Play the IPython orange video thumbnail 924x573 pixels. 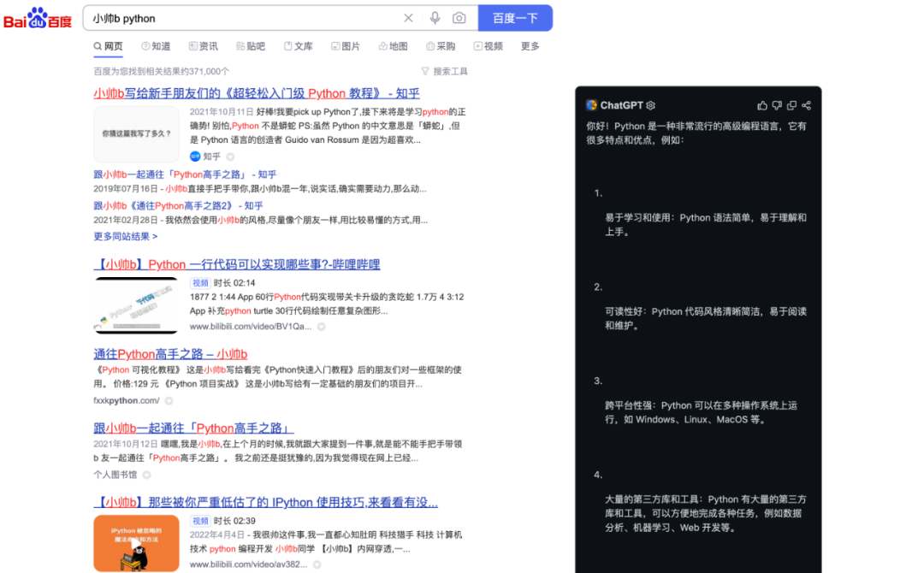[x=136, y=544]
